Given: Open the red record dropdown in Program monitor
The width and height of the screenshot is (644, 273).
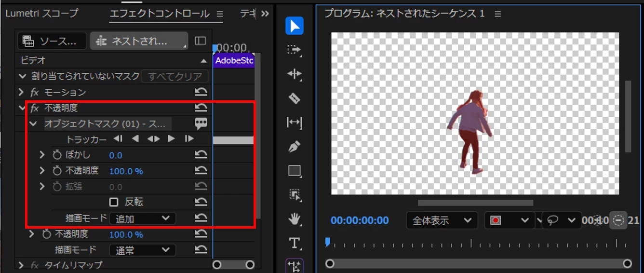Looking at the screenshot, I should (510, 220).
